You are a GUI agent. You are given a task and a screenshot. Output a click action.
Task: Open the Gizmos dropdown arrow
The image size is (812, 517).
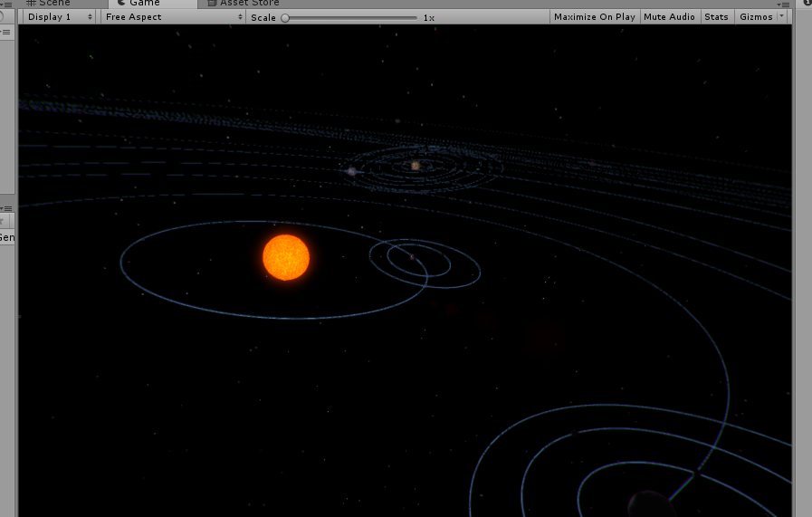[x=782, y=17]
